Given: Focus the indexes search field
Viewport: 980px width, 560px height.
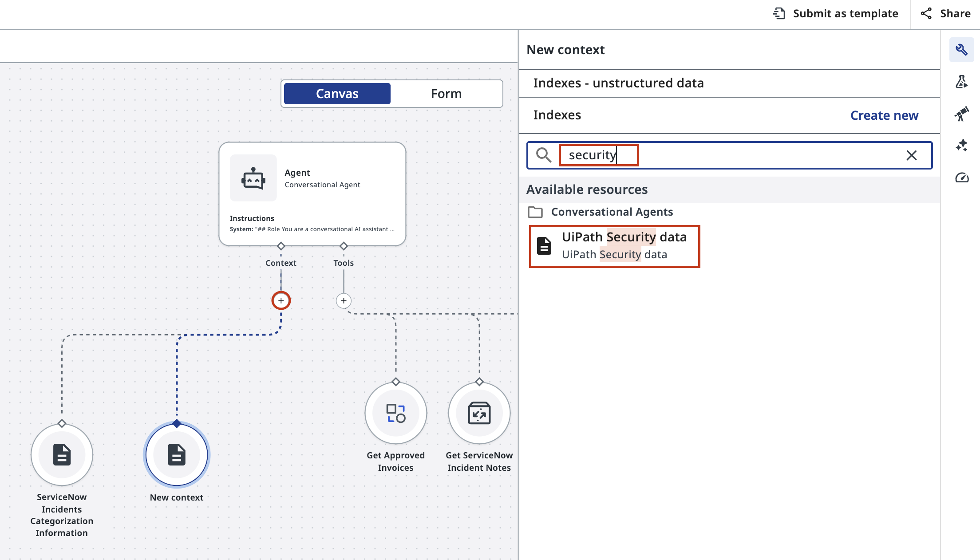Looking at the screenshot, I should pos(729,155).
